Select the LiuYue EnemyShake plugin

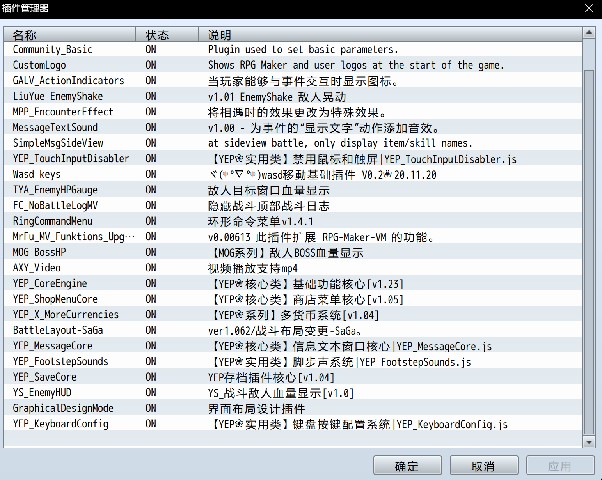pos(293,96)
